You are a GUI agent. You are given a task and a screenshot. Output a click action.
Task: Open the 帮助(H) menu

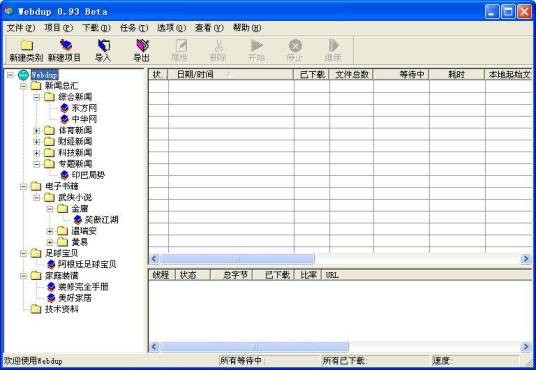(247, 28)
